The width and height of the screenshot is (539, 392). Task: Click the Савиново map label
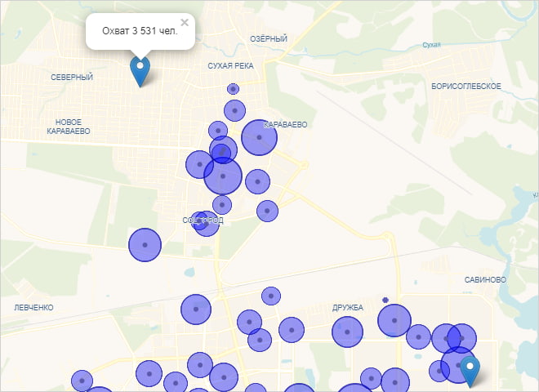coord(483,279)
